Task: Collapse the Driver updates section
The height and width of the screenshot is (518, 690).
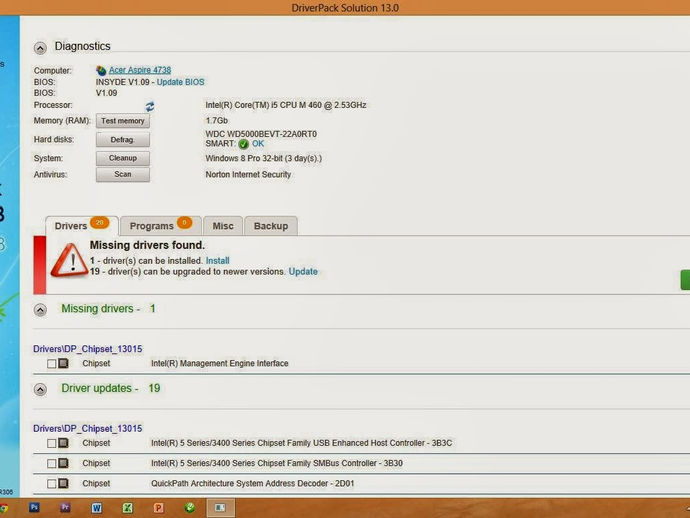Action: [x=40, y=389]
